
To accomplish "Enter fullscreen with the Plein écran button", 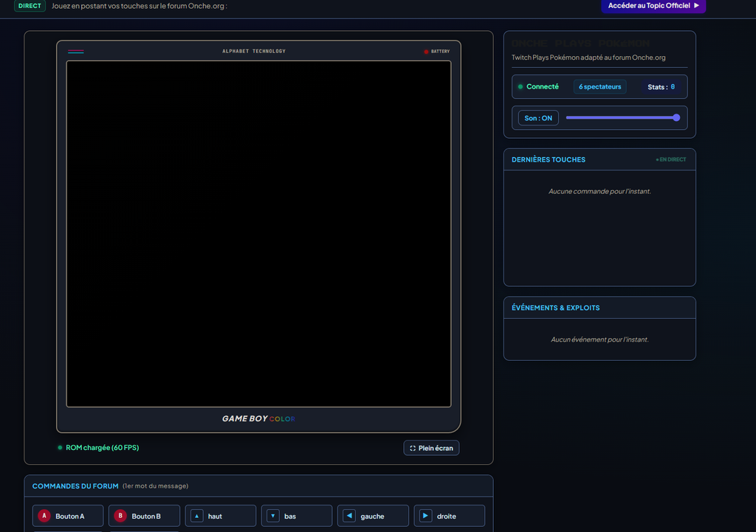I will pyautogui.click(x=431, y=448).
